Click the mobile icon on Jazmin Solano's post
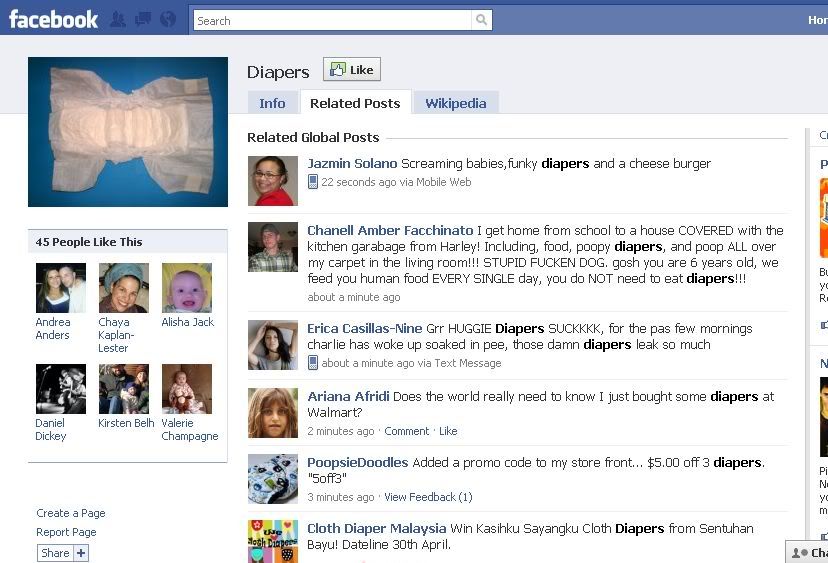 pyautogui.click(x=313, y=182)
